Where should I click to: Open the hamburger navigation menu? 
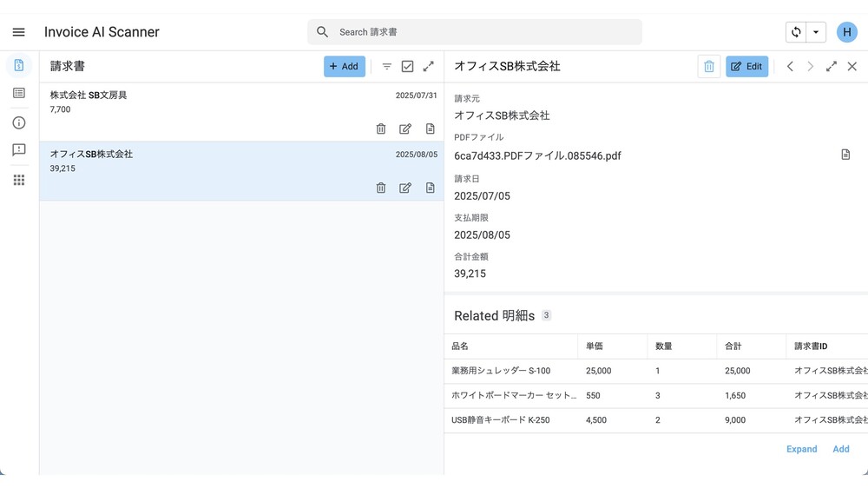coord(19,32)
